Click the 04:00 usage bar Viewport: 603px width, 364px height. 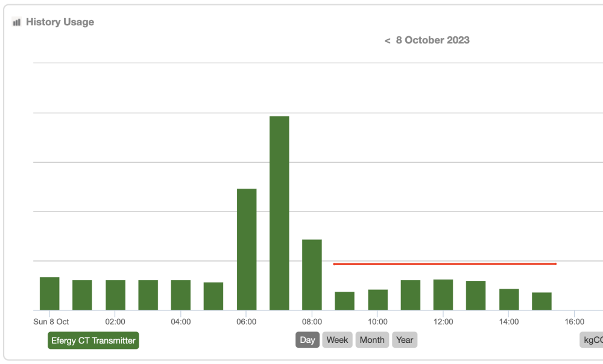coord(181,295)
